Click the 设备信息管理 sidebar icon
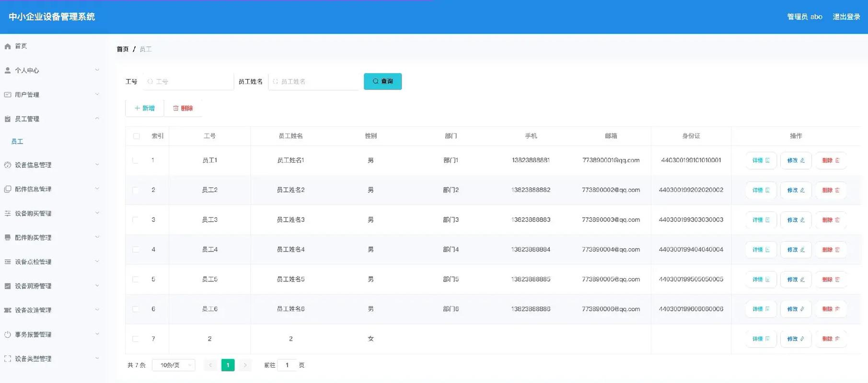This screenshot has height=383, width=868. click(8, 165)
